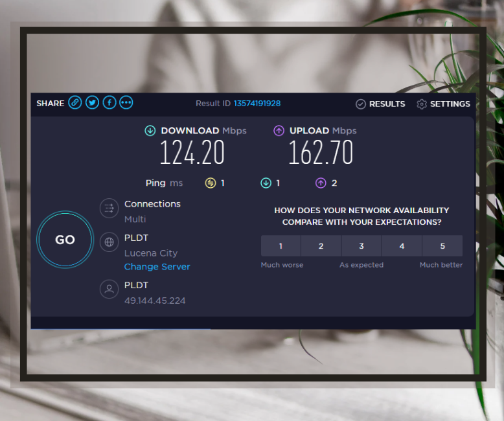Click the Much worse caption
This screenshot has width=504, height=421.
point(282,265)
